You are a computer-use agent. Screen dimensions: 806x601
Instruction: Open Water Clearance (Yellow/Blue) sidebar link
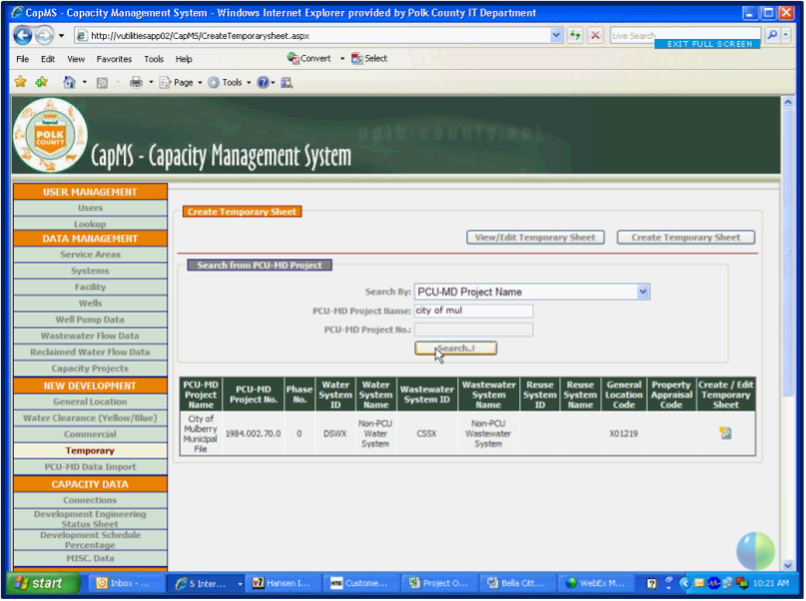pyautogui.click(x=90, y=418)
